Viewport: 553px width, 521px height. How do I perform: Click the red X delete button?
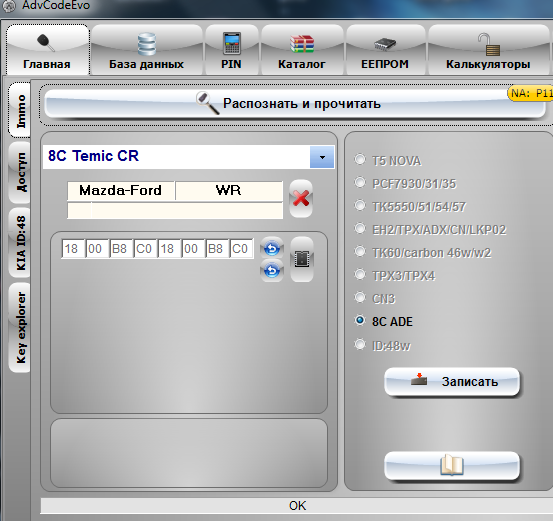(301, 199)
